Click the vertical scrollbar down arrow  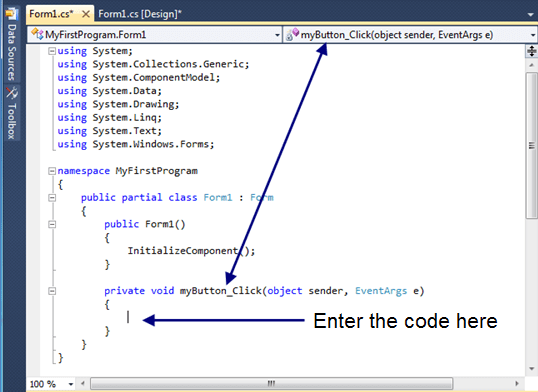531,369
